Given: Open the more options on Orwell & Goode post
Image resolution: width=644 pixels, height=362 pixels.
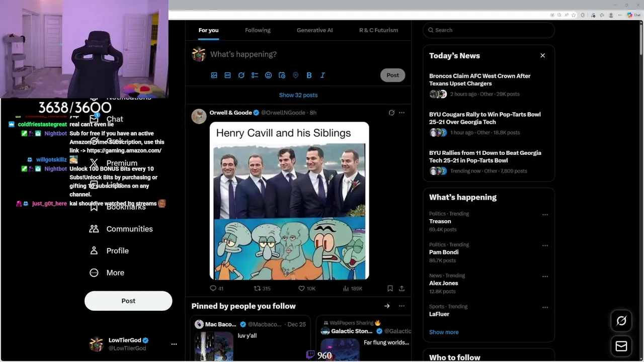Looking at the screenshot, I should pyautogui.click(x=401, y=113).
